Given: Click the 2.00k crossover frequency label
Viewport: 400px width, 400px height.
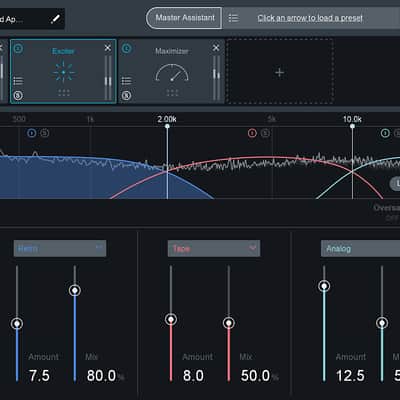Looking at the screenshot, I should point(167,119).
